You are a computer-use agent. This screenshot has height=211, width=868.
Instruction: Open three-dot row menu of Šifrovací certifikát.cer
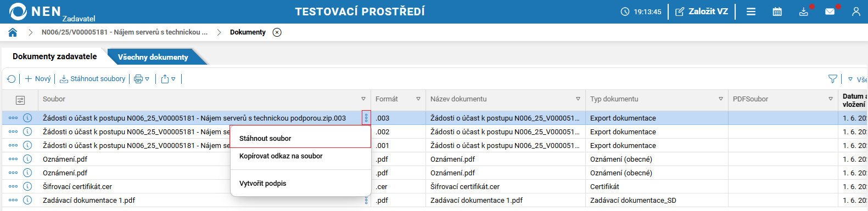(13, 186)
